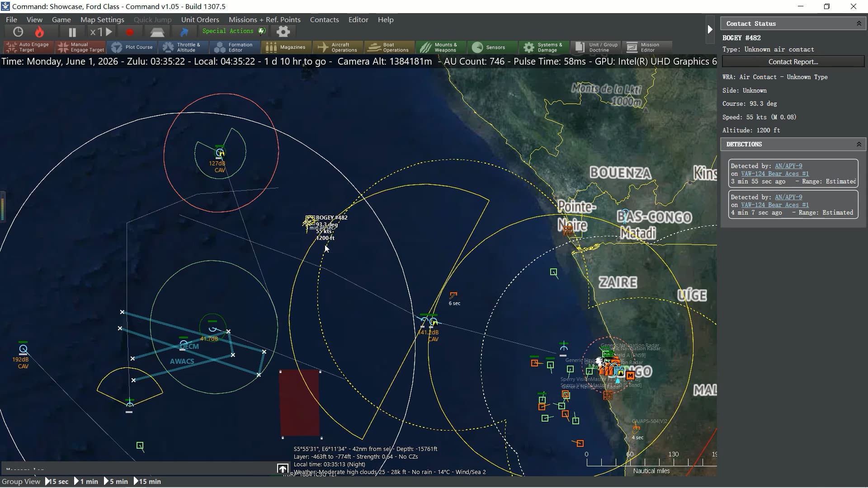This screenshot has height=488, width=868.
Task: Click the OECM unit label
Action: point(189,346)
